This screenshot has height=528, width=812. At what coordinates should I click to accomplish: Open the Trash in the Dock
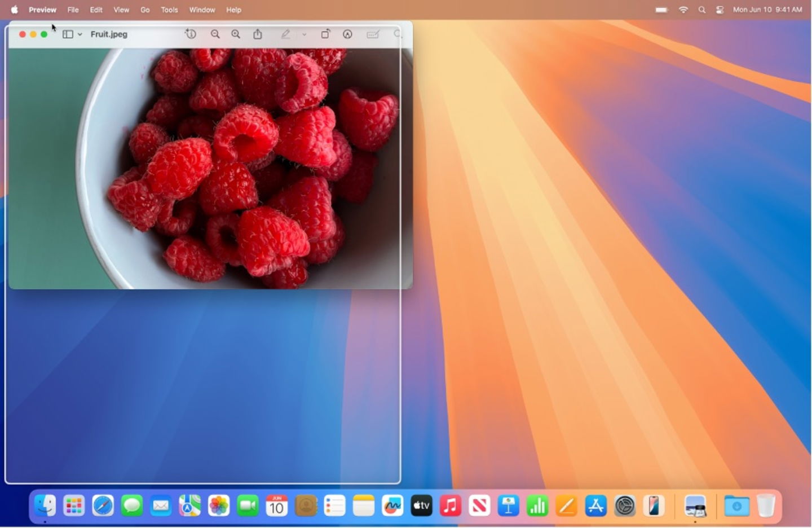point(766,505)
